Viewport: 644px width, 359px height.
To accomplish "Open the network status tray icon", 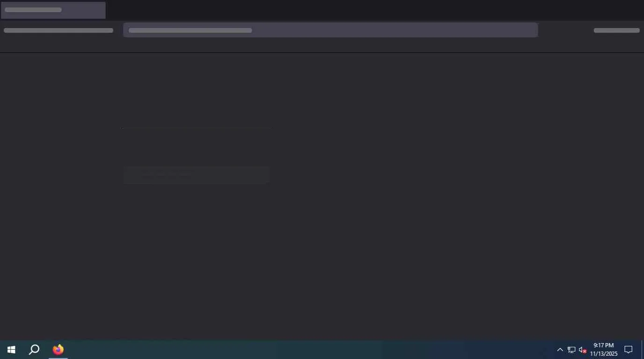I will (x=571, y=350).
